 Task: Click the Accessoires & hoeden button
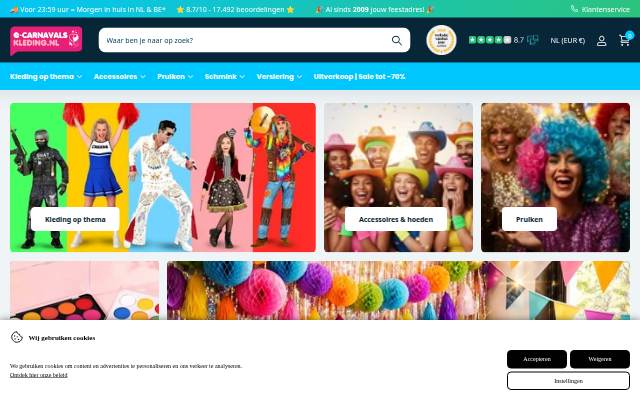click(x=396, y=219)
